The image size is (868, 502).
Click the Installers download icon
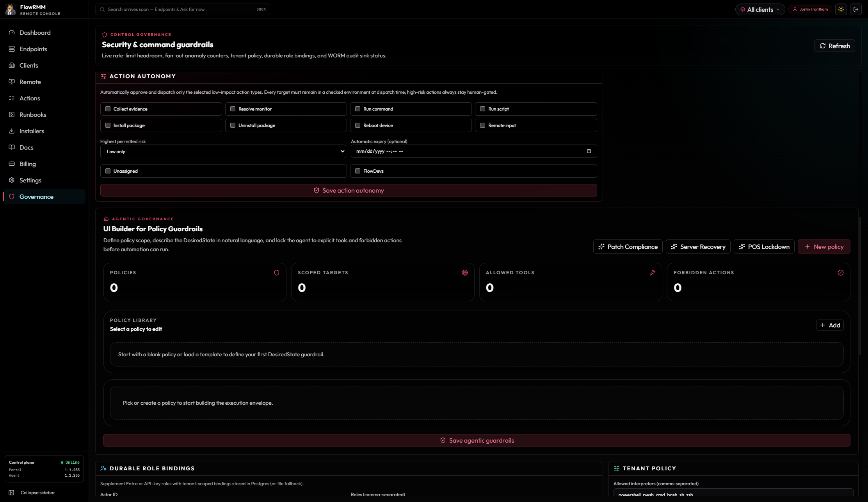tap(12, 131)
